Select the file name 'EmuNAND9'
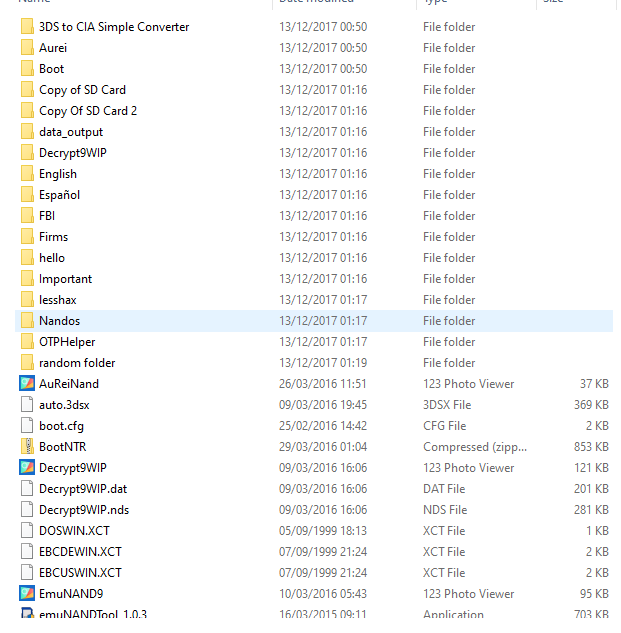 (71, 594)
